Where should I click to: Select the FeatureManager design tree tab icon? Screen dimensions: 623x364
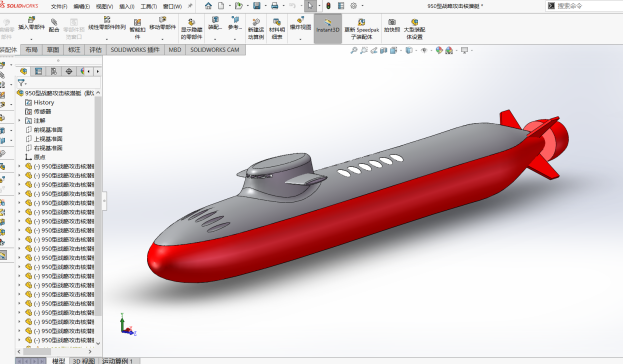point(23,71)
